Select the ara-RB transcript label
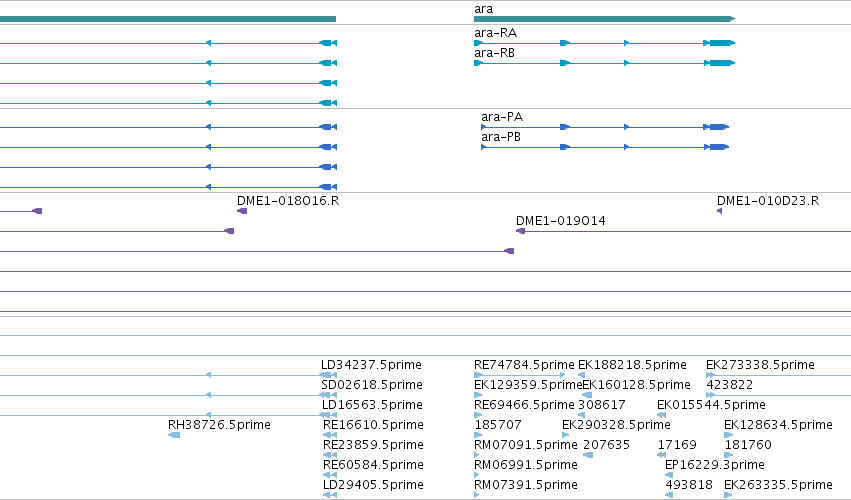851x500 pixels. (494, 53)
